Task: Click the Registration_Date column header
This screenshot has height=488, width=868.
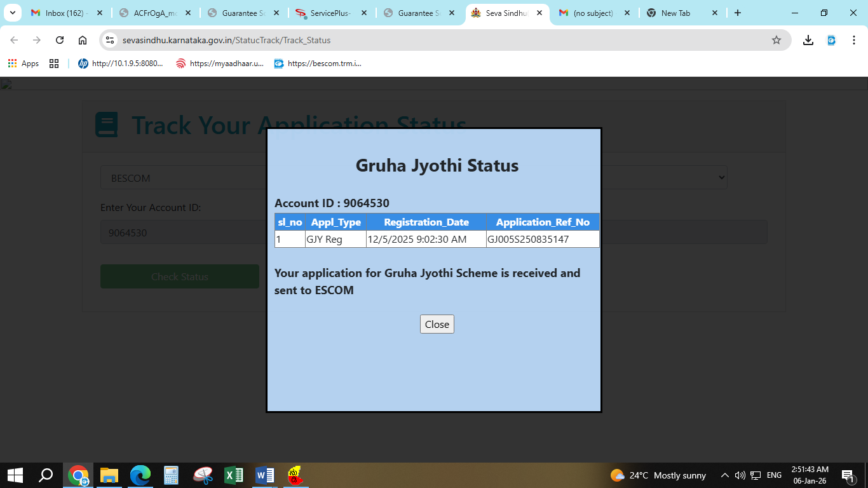Action: click(x=426, y=222)
